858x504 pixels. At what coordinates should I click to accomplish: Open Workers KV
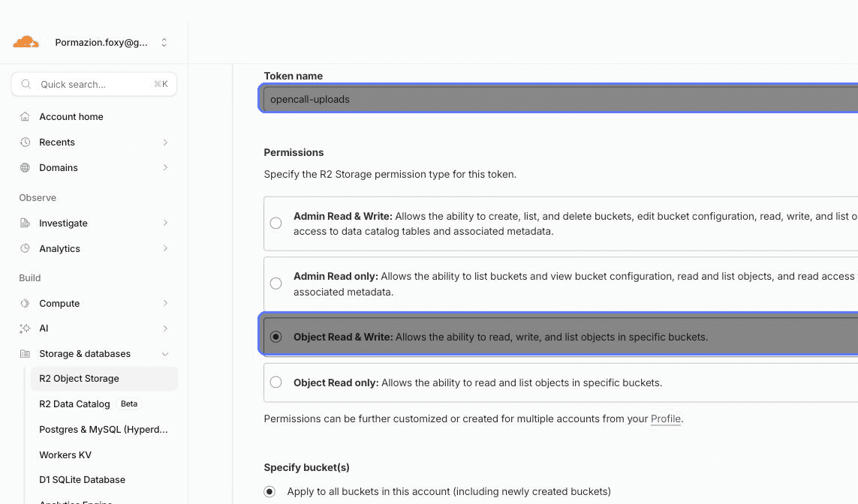tap(65, 454)
